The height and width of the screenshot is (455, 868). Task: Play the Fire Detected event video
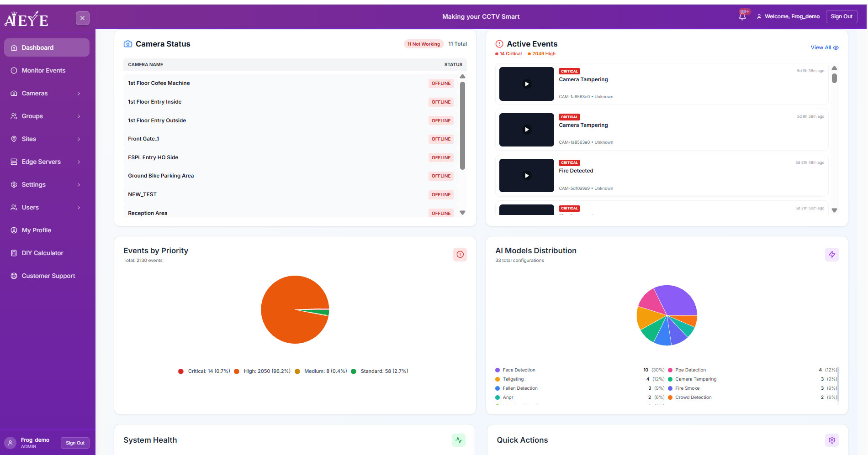(x=526, y=176)
